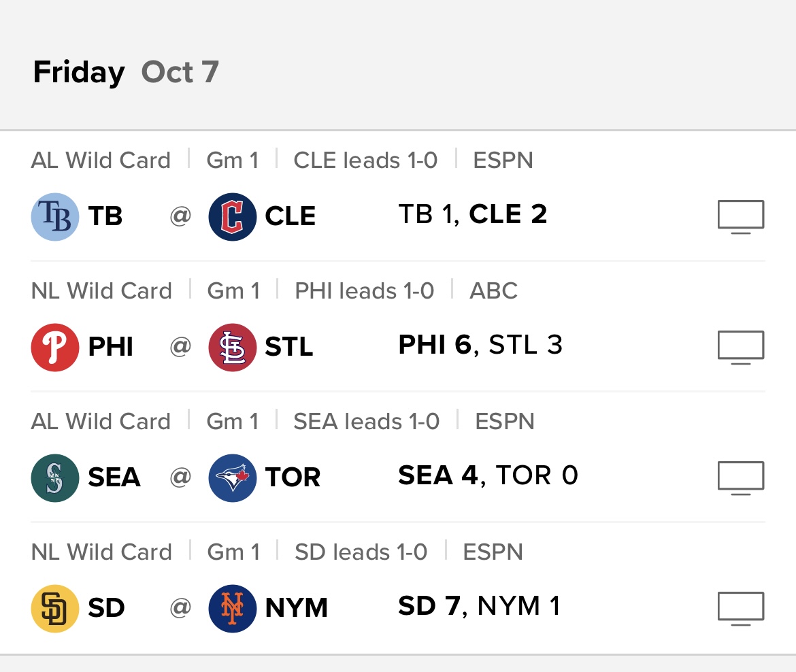Select the SD leads 1-0 series text

361,552
